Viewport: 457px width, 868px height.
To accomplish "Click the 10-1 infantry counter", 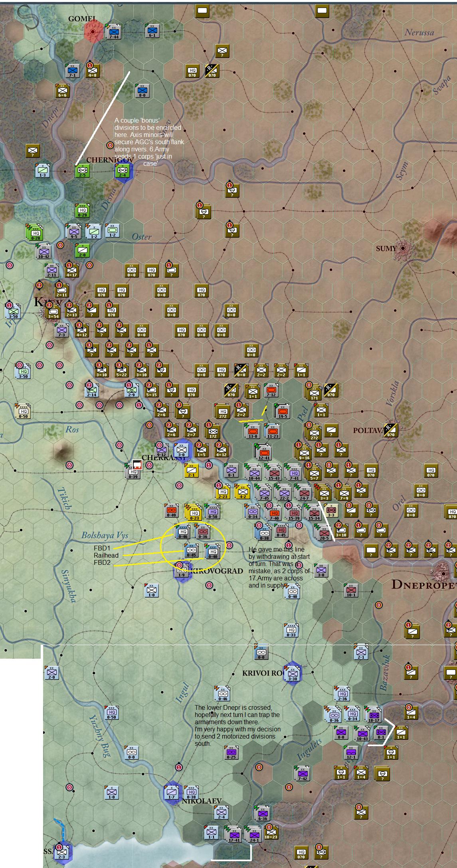I will coord(351,590).
